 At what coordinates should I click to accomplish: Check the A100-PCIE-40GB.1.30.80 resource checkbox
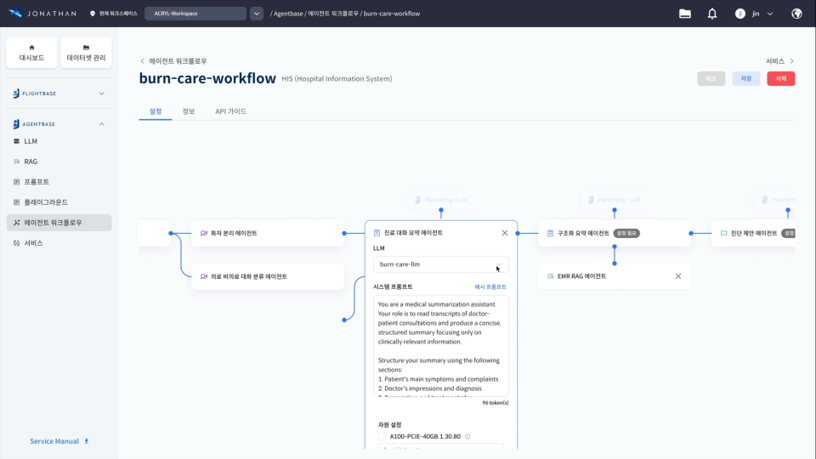coord(382,437)
